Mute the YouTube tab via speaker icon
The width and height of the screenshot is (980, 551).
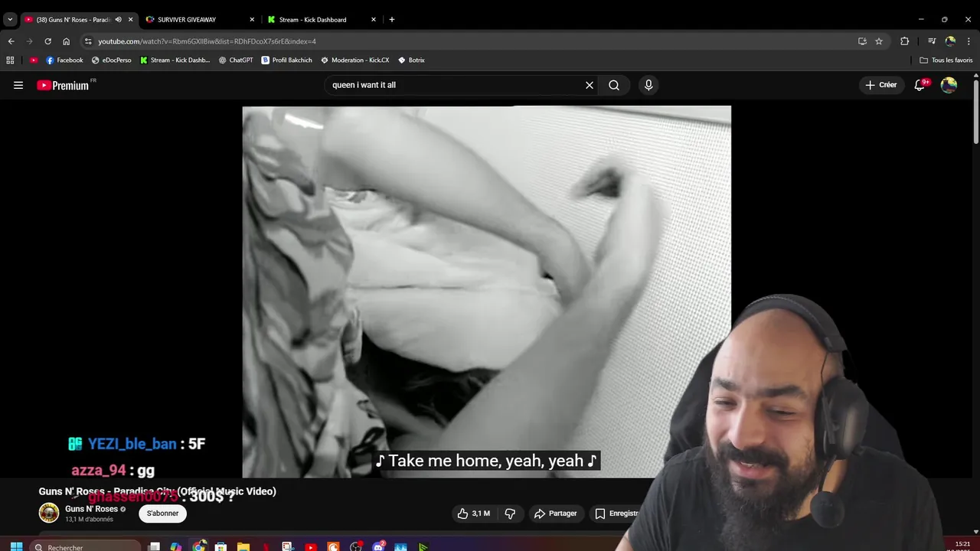(118, 19)
